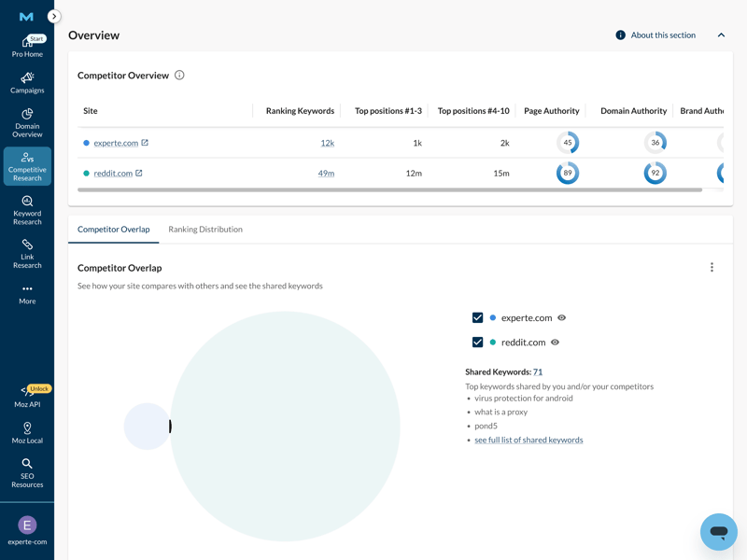Collapse the Overview section chevron
747x560 pixels.
point(721,35)
